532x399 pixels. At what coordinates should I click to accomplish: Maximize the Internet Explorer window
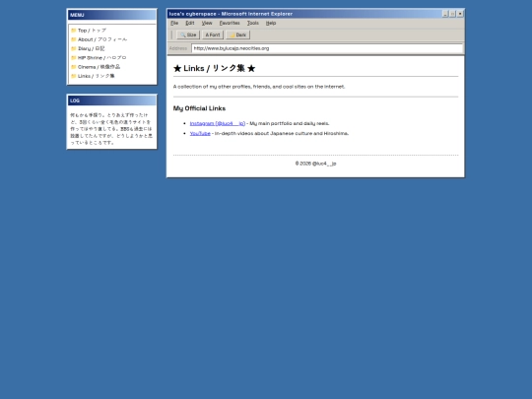(x=452, y=14)
